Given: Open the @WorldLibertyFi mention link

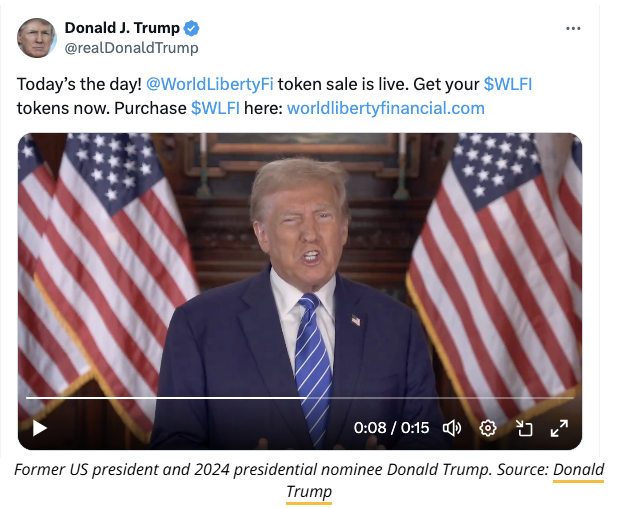Looking at the screenshot, I should [210, 84].
